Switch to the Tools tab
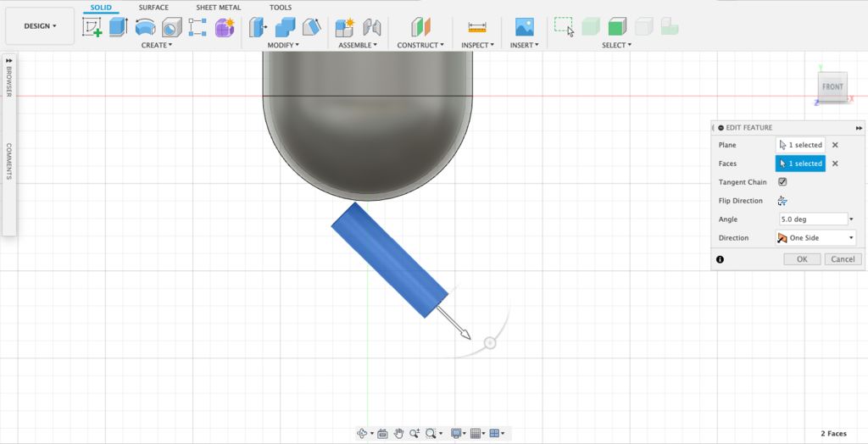 tap(281, 8)
